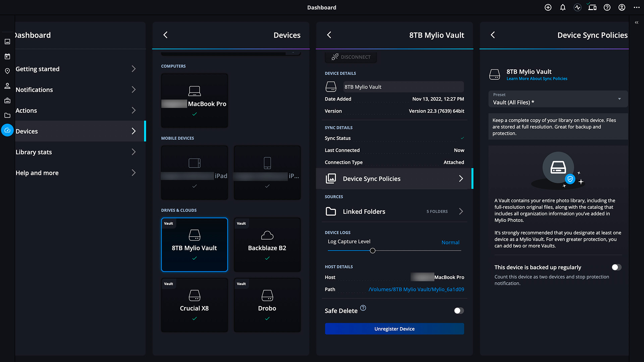Click the Safe Delete help icon
Viewport: 644px width, 362px height.
[363, 308]
